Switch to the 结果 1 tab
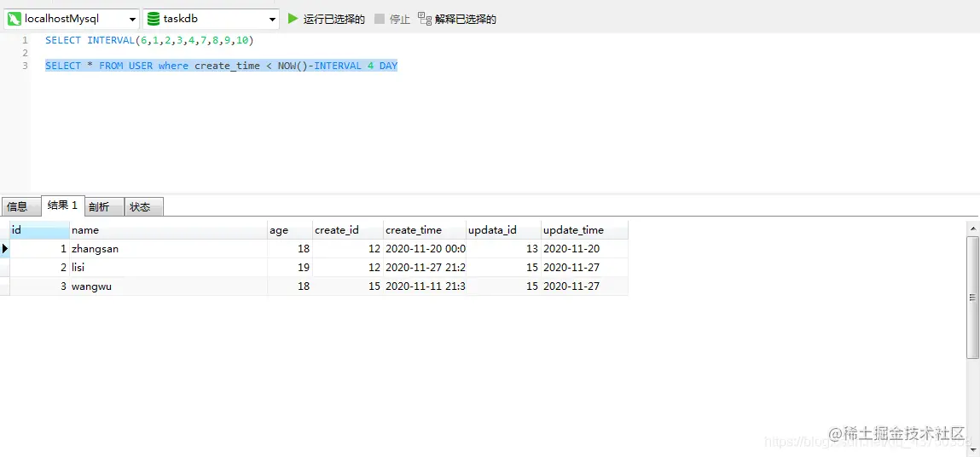The height and width of the screenshot is (457, 980). [62, 205]
